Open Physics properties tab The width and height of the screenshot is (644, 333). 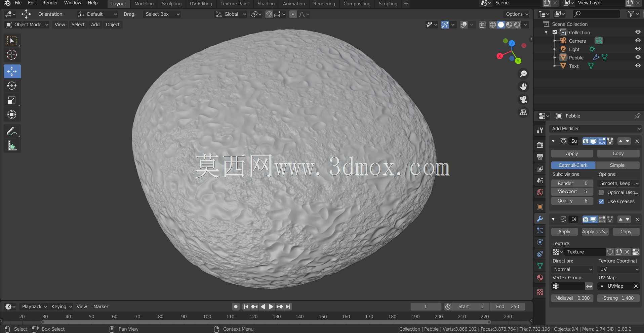tap(540, 242)
